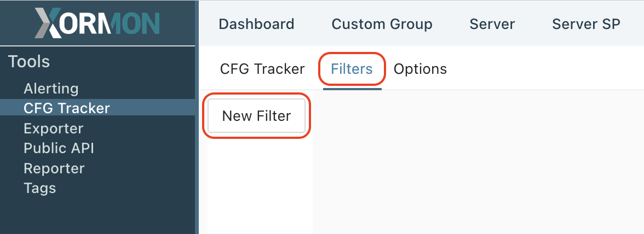Click the New Filter button
The height and width of the screenshot is (234, 644).
point(257,116)
